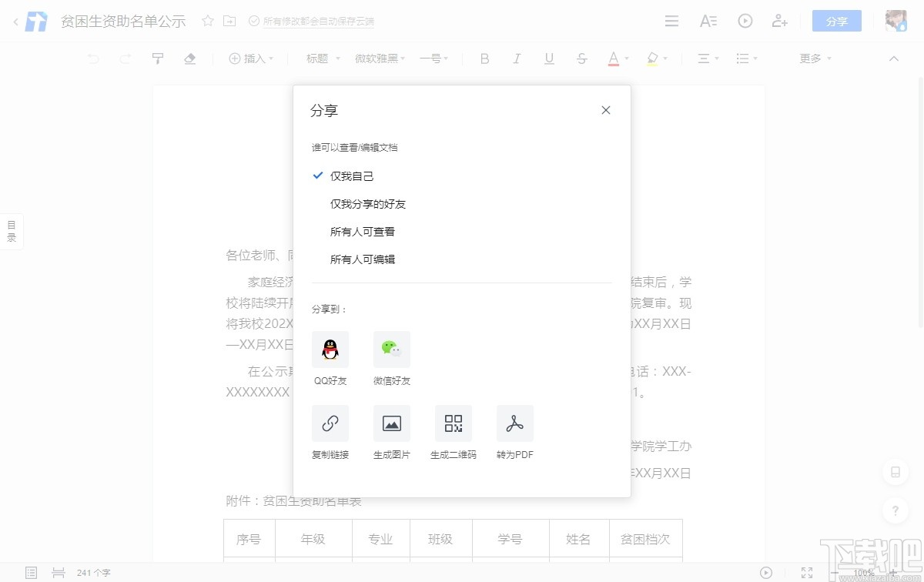924x582 pixels.
Task: Select the 仅我自己 sharing option
Action: (x=352, y=176)
